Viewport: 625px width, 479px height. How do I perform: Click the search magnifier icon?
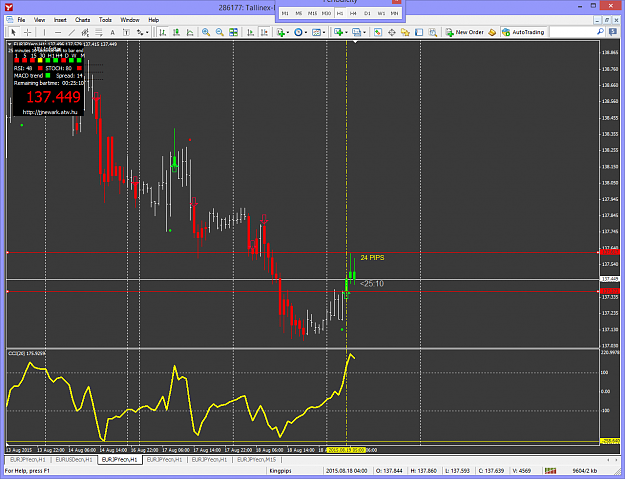600,31
